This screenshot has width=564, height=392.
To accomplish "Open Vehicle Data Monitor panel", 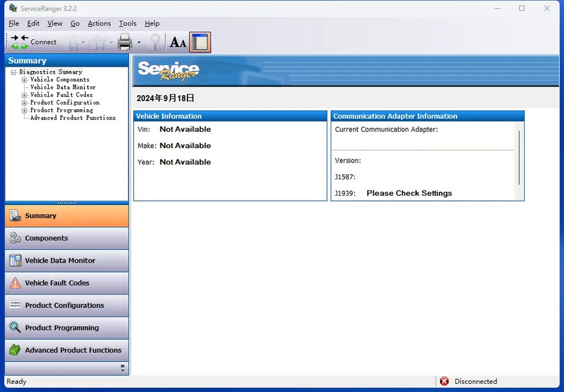I will [x=67, y=260].
